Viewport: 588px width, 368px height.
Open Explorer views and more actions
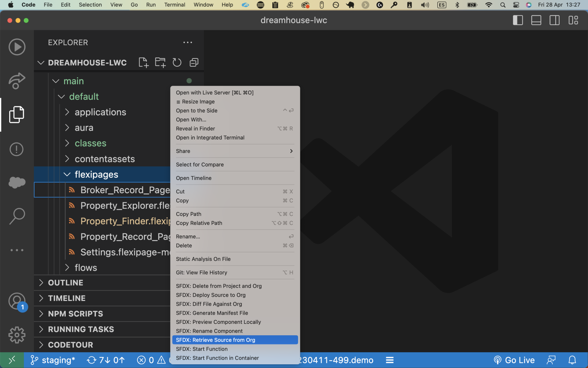(x=188, y=42)
